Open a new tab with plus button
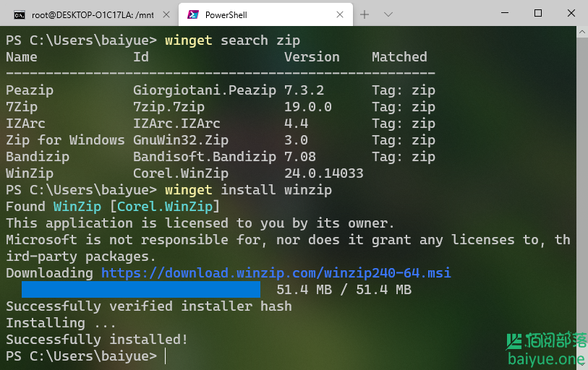 (x=365, y=14)
